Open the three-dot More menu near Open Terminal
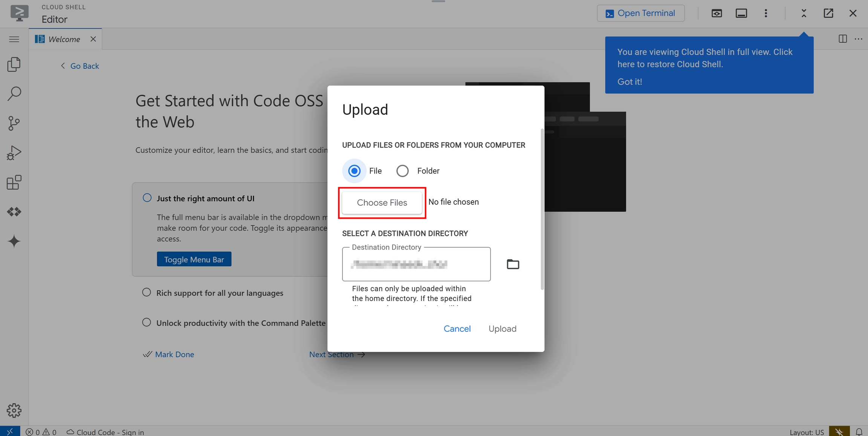 click(766, 13)
